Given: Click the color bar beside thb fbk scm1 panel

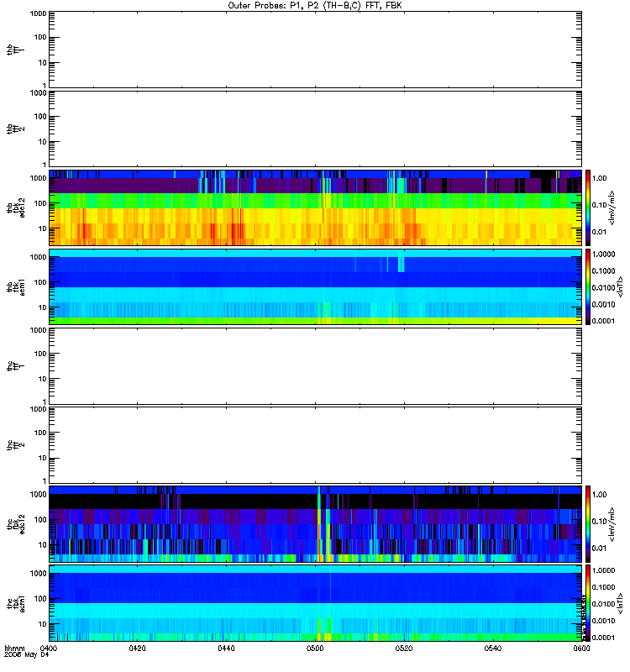Looking at the screenshot, I should click(588, 287).
